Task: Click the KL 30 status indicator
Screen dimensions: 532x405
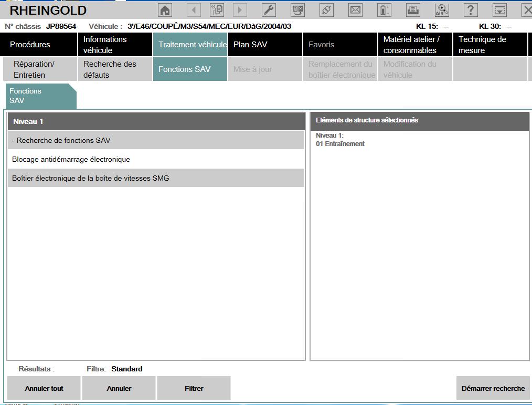Action: pos(495,26)
